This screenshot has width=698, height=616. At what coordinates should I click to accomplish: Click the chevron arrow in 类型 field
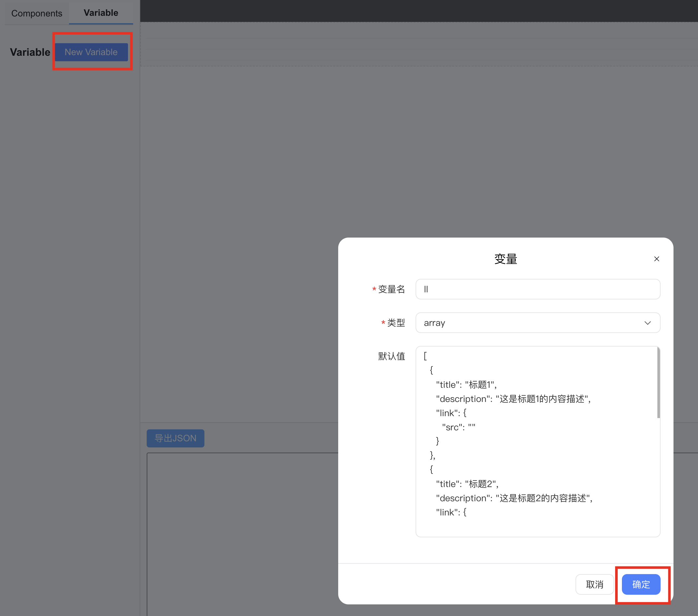[x=647, y=323]
